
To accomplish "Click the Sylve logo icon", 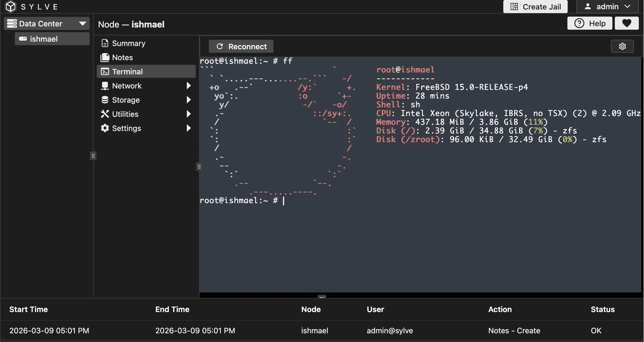I will (x=10, y=7).
